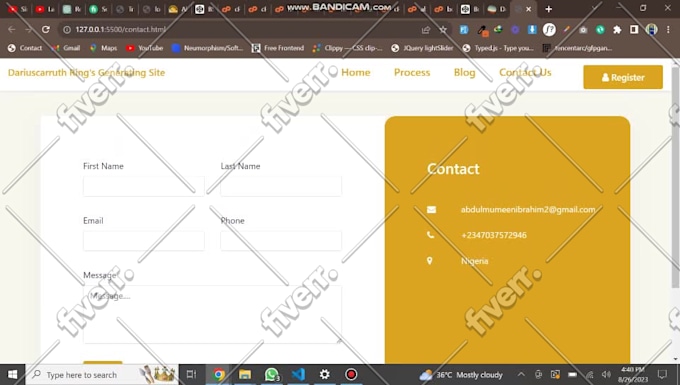
Task: Switch to the first YouTube browser tab
Action: pos(17,9)
